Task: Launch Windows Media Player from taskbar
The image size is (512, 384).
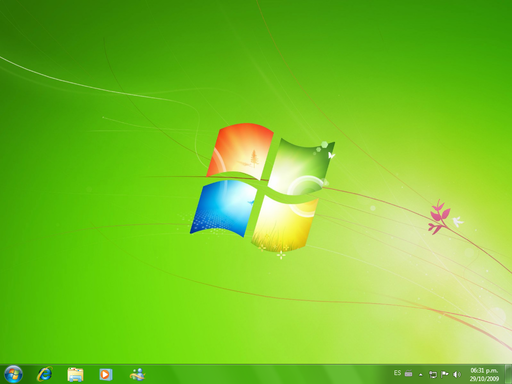Action: pos(105,374)
